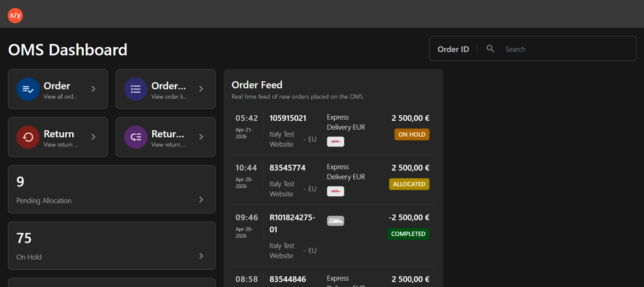Click the x/y logo in the header
The width and height of the screenshot is (644, 287).
tap(15, 16)
